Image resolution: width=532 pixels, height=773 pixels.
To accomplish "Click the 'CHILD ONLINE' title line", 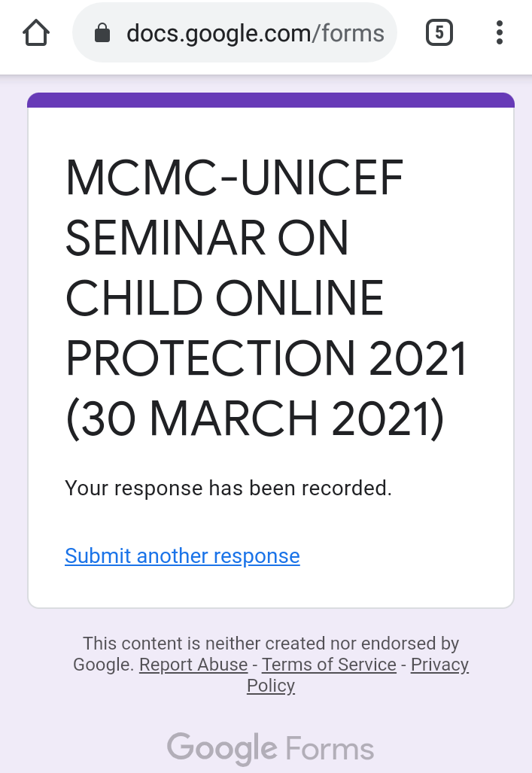I will [x=224, y=298].
